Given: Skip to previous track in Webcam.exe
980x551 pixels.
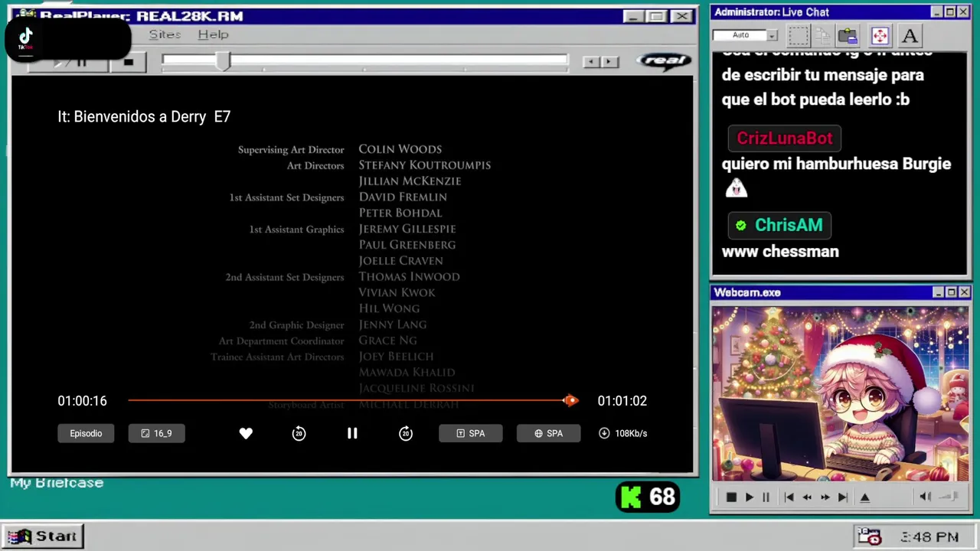Looking at the screenshot, I should point(789,497).
